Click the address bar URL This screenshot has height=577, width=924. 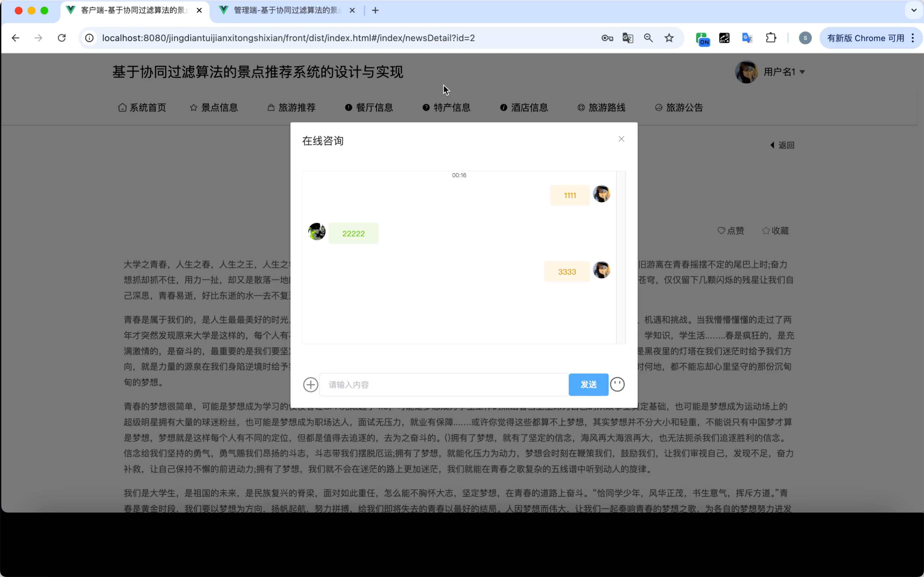(289, 38)
